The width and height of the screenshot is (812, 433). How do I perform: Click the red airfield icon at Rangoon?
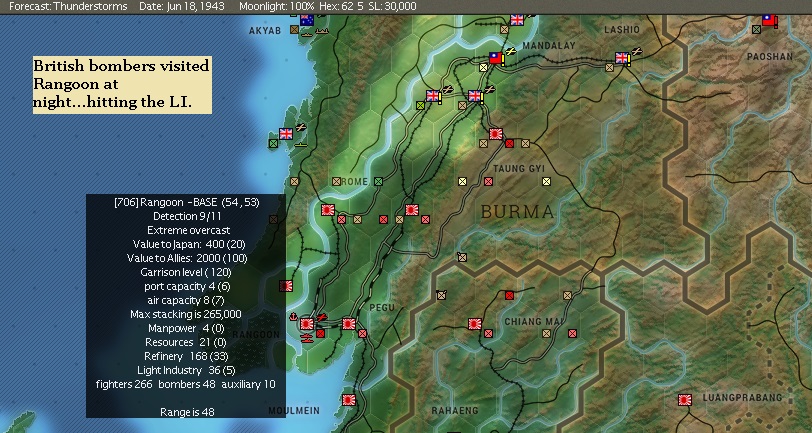[x=321, y=317]
